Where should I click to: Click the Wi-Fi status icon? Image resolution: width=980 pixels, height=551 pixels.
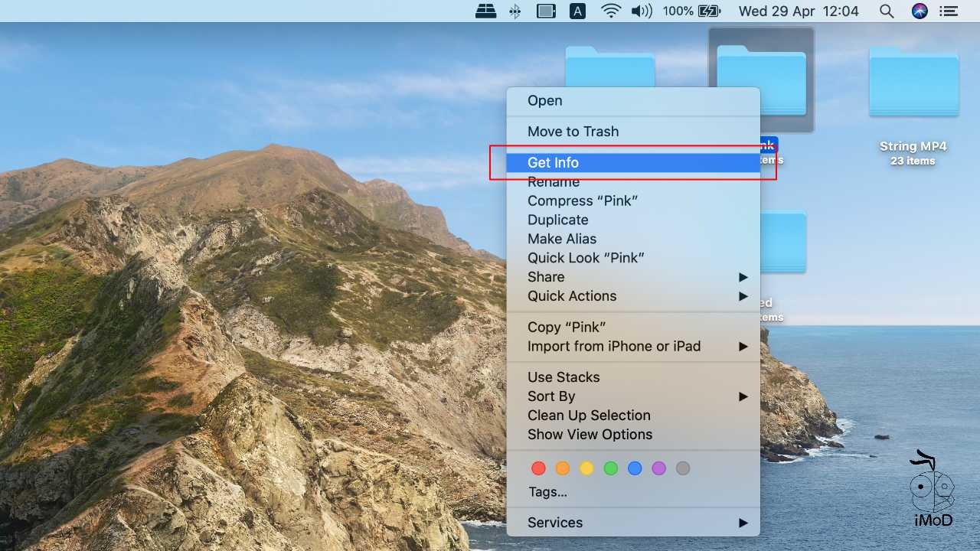point(610,11)
